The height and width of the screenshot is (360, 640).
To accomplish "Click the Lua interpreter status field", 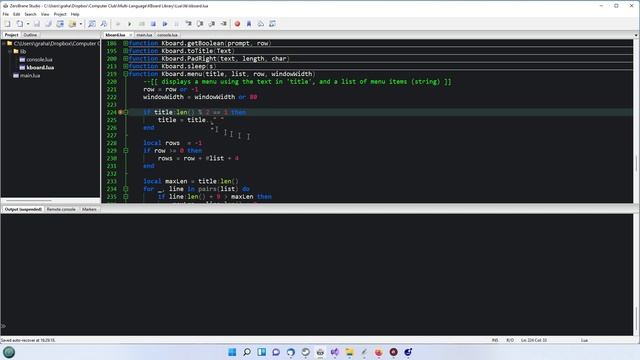I will (x=584, y=340).
